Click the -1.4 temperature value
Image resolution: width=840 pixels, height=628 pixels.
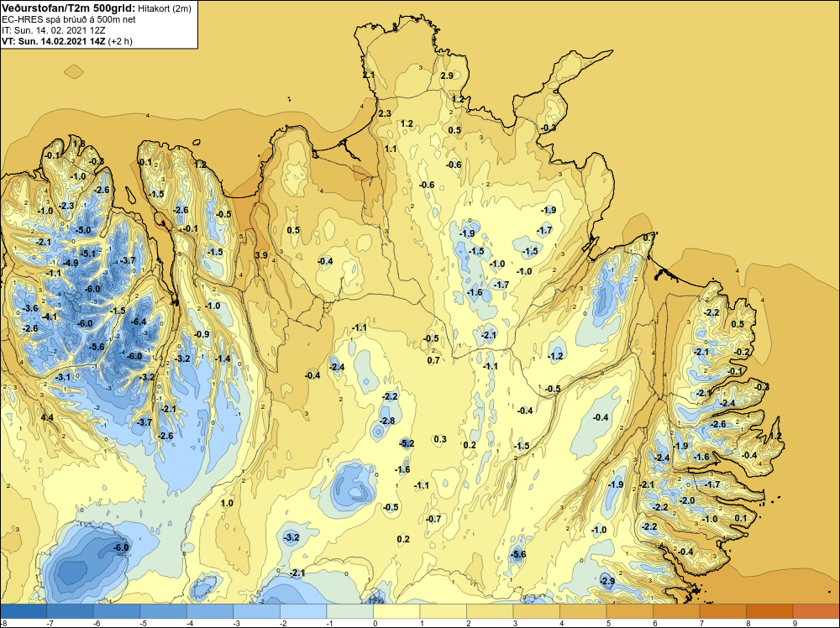click(x=223, y=358)
